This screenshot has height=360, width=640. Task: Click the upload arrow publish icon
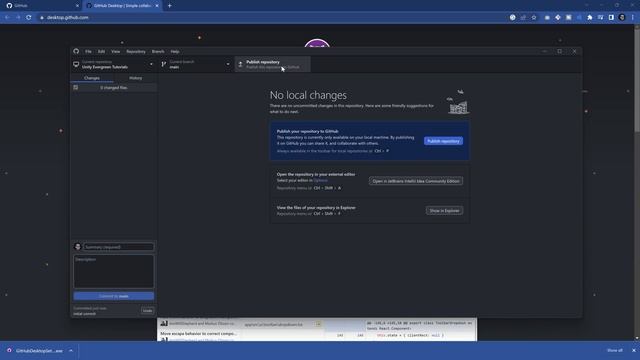240,64
